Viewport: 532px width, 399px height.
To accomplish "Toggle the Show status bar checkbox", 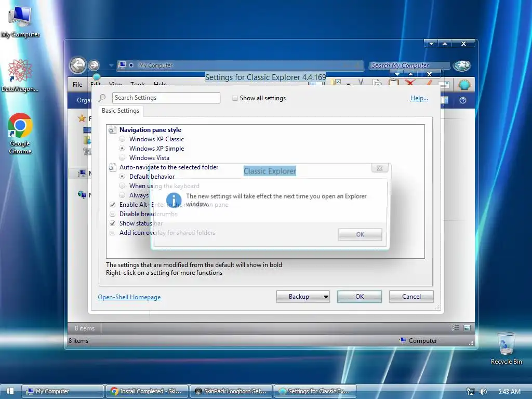I will [112, 223].
